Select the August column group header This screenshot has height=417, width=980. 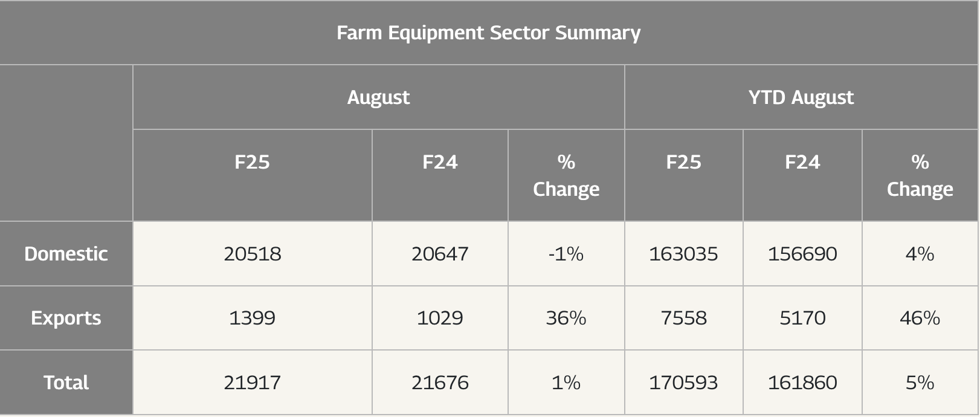coord(378,97)
